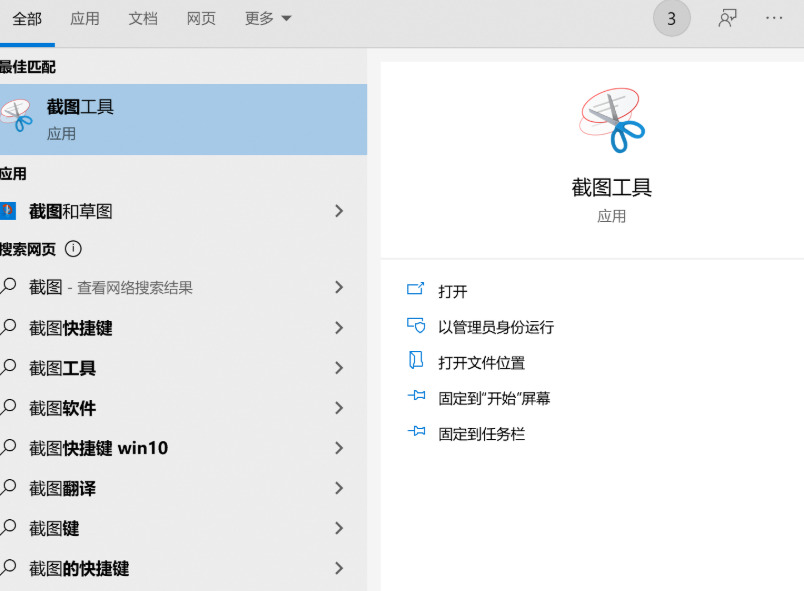The height and width of the screenshot is (591, 804).
Task: Select the 截图工具 best match result
Action: pyautogui.click(x=183, y=119)
